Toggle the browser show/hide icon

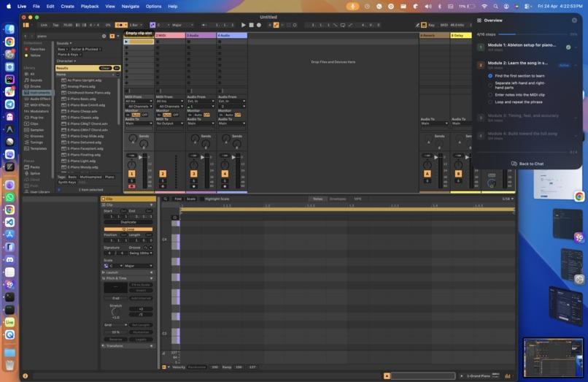[x=26, y=25]
